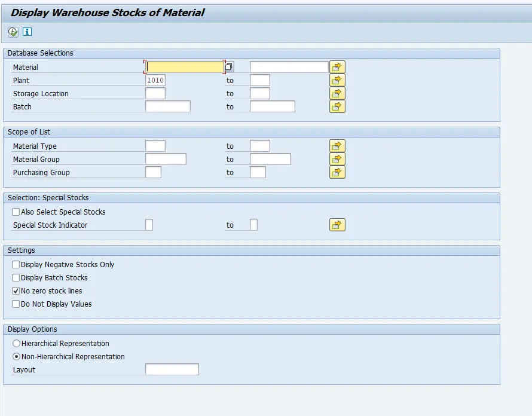Enable Display Batch Stocks option

coord(16,278)
